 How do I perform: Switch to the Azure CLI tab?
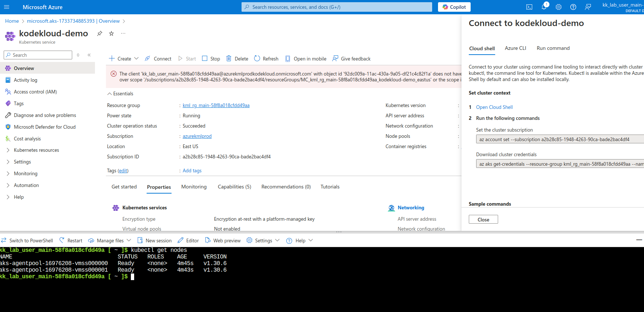(x=515, y=48)
